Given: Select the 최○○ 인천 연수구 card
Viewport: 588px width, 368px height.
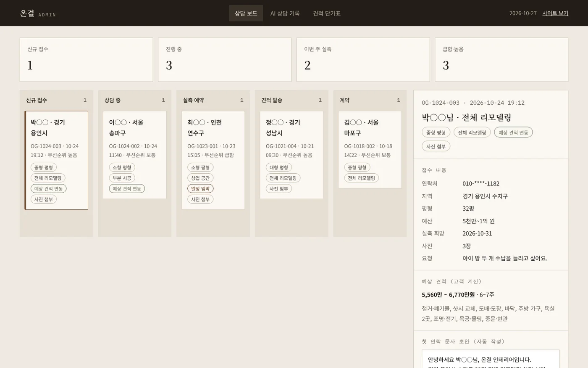Looking at the screenshot, I should pyautogui.click(x=213, y=160).
